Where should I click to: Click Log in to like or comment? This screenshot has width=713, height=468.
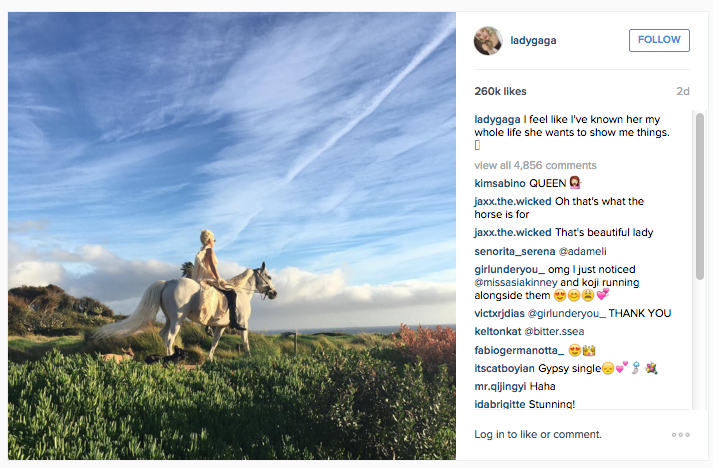coord(538,434)
